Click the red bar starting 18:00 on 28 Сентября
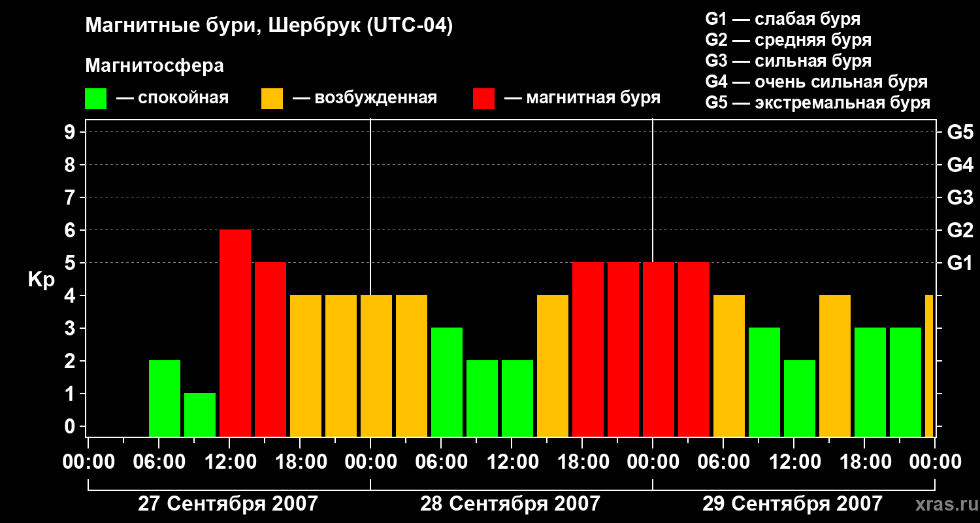Screen dimensions: 980x523 click(588, 349)
